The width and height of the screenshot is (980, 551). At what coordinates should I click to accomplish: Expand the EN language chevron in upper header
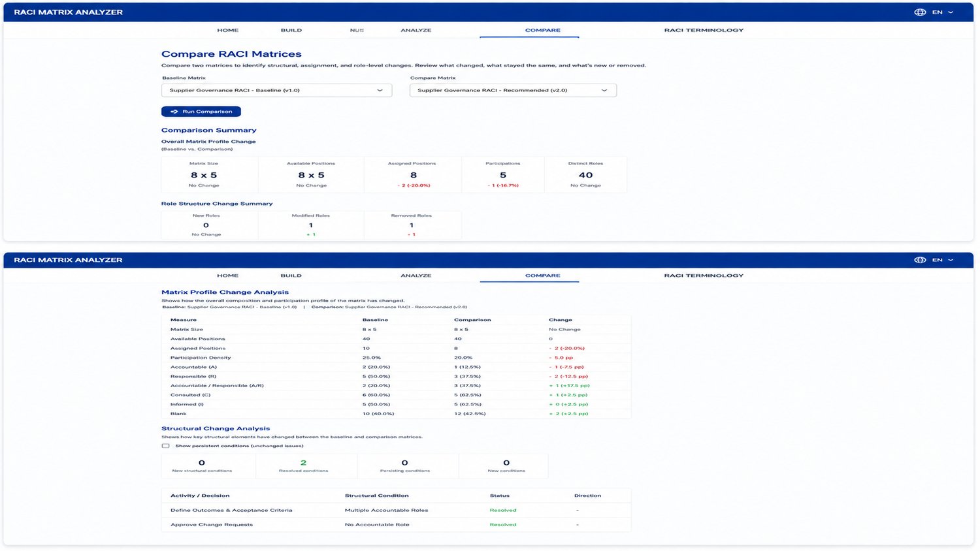(x=951, y=12)
